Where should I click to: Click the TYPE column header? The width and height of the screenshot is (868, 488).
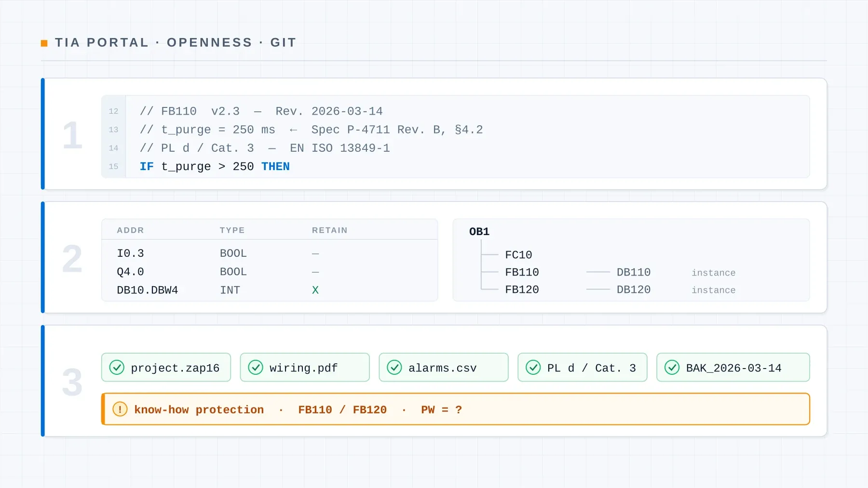(232, 230)
